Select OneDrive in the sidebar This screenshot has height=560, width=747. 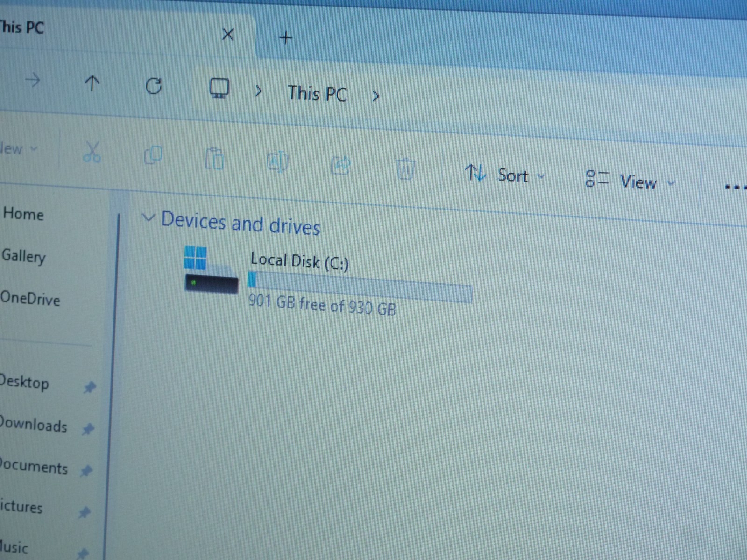pyautogui.click(x=30, y=299)
